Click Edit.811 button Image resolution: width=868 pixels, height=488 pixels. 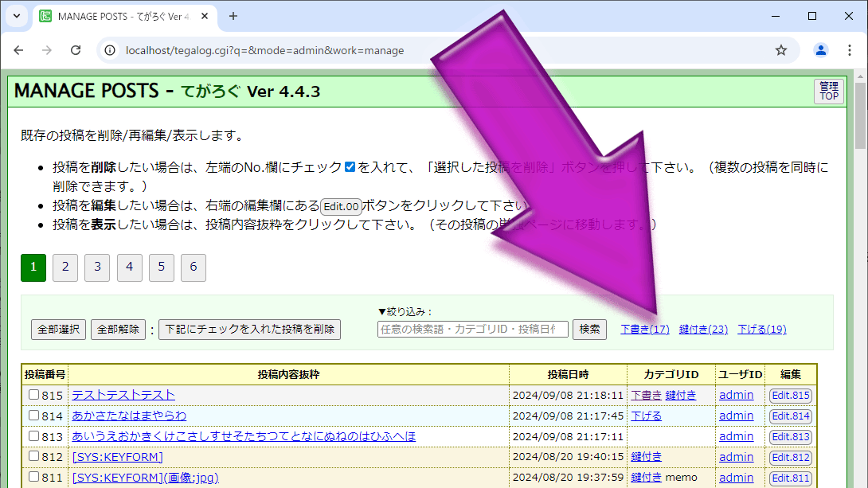click(x=791, y=478)
